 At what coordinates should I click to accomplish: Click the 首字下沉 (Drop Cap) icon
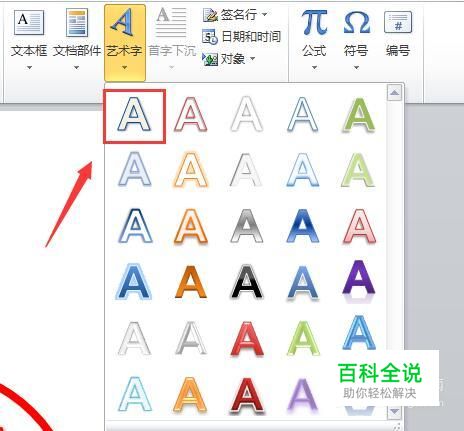171,23
